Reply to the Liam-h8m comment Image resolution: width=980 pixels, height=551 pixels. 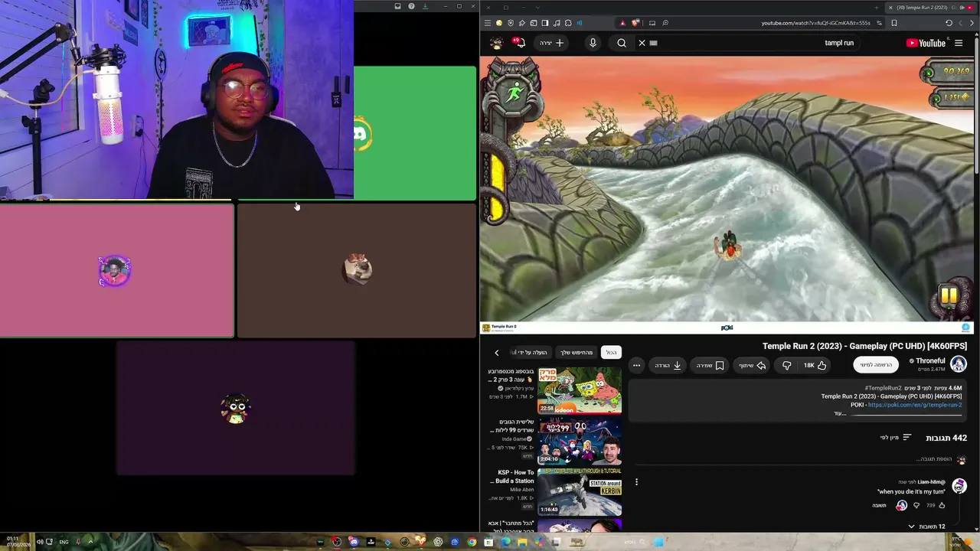point(879,505)
